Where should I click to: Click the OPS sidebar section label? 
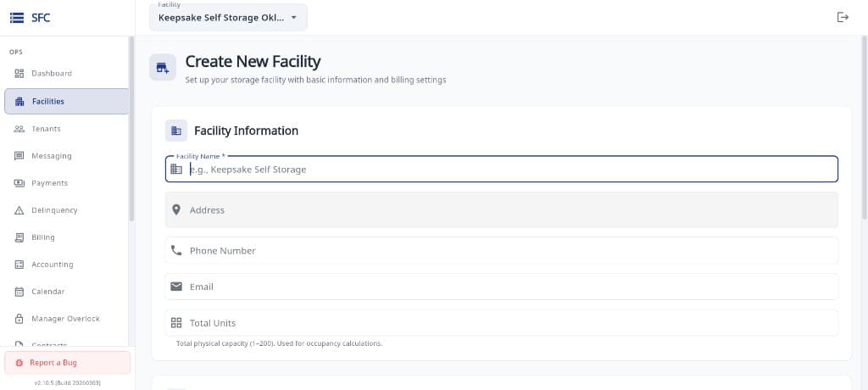[16, 52]
